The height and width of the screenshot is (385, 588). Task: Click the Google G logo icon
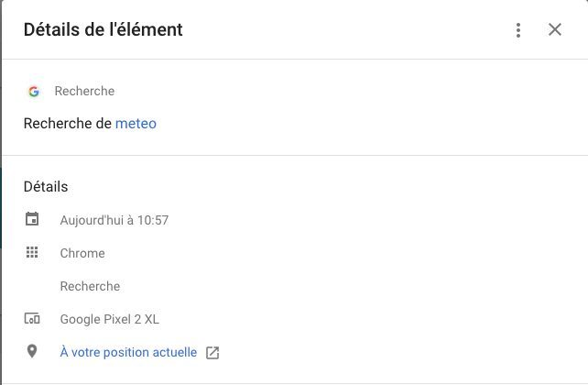coord(34,91)
